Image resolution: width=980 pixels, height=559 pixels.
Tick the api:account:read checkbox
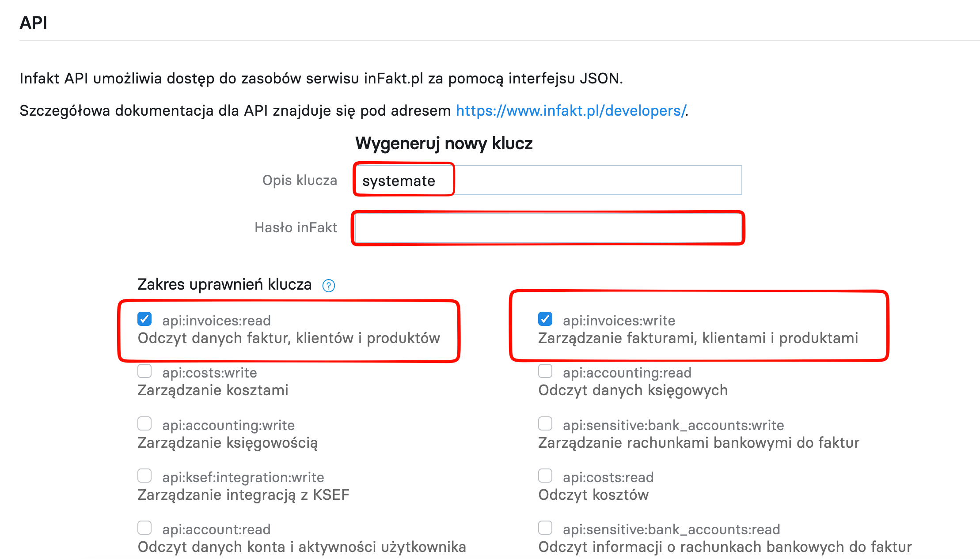click(x=144, y=528)
